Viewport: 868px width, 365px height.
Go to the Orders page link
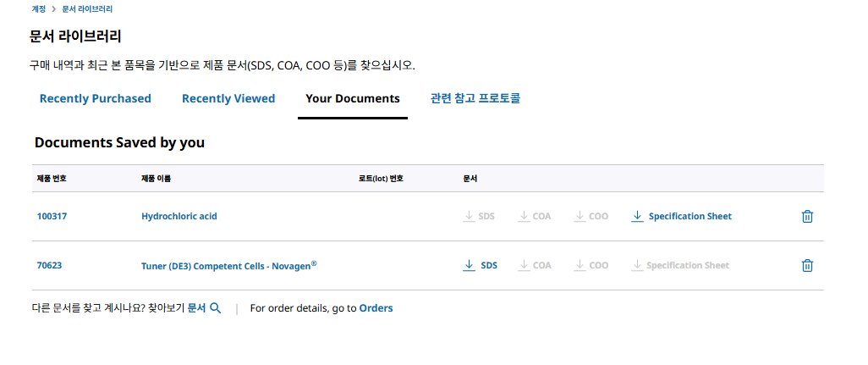[376, 308]
